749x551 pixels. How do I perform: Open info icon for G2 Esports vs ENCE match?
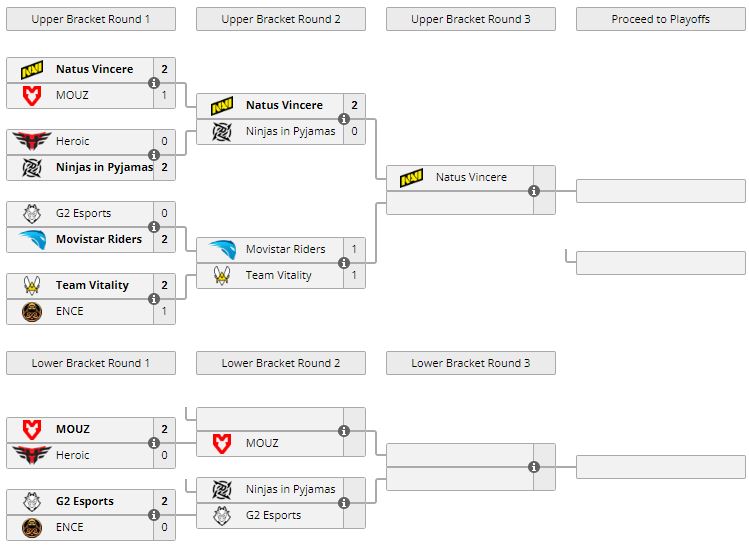point(154,515)
